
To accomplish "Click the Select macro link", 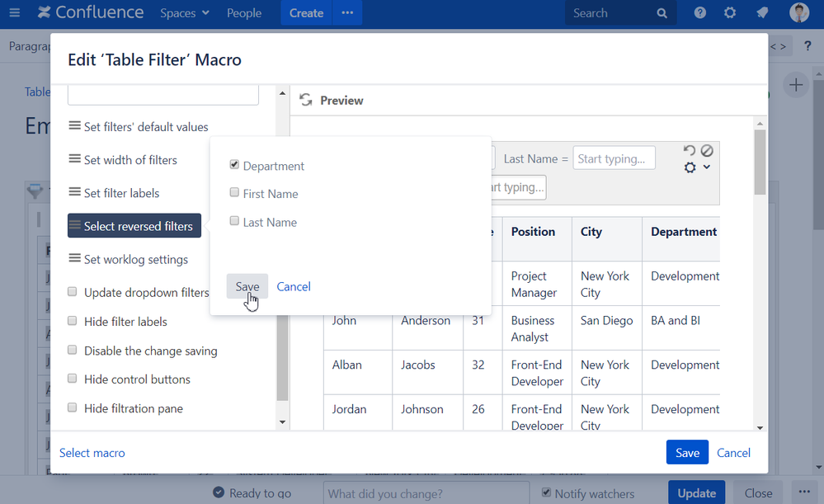I will click(x=92, y=453).
